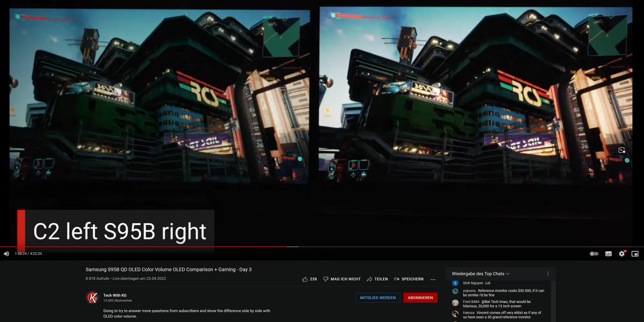Click Hamza's chat message about Vincent
Image resolution: width=644 pixels, height=322 pixels.
click(x=502, y=315)
